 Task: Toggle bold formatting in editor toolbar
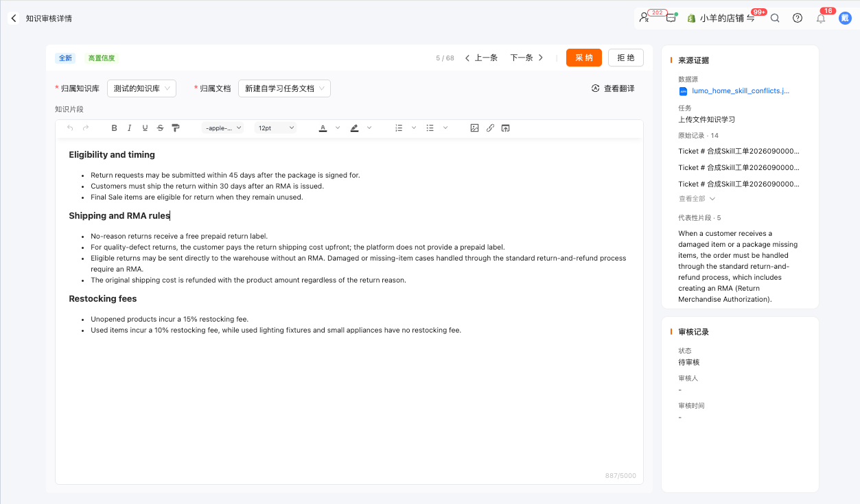click(x=114, y=128)
